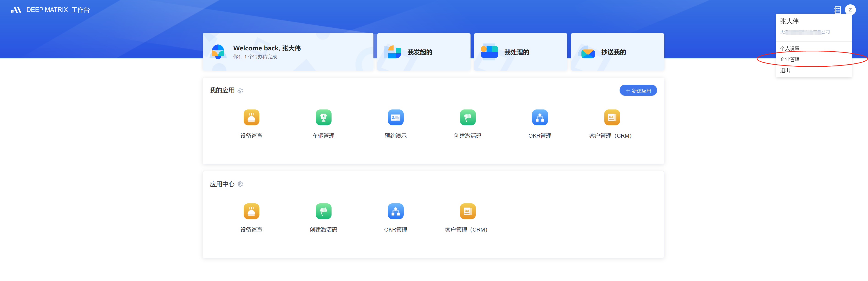Screen dimensions: 868x281
Task: Click the 新建应用 button
Action: 638,91
